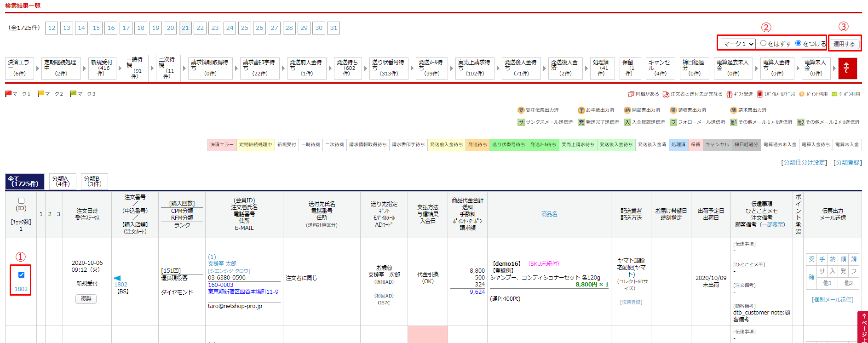Click the 発 shipping-complete mail icon in order row

coord(843,271)
